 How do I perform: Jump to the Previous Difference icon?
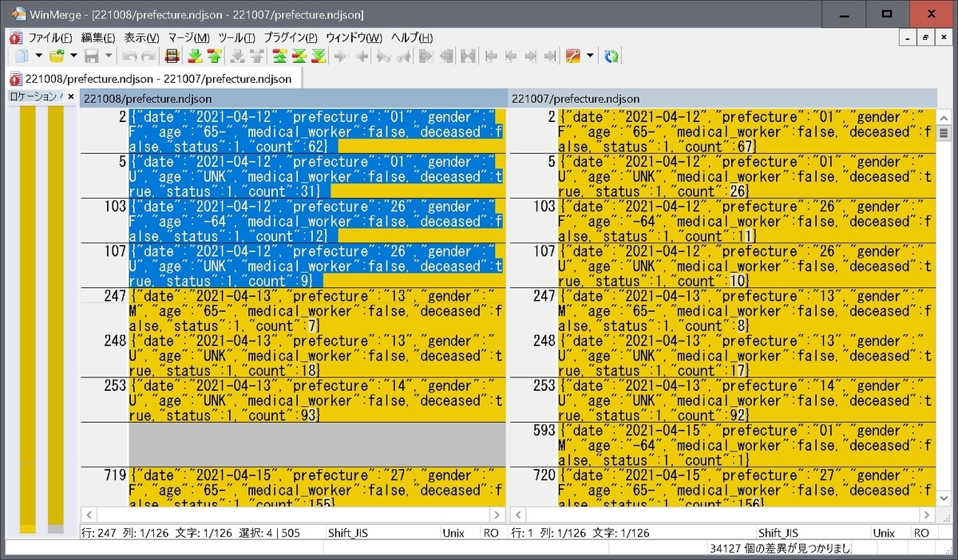(x=214, y=56)
